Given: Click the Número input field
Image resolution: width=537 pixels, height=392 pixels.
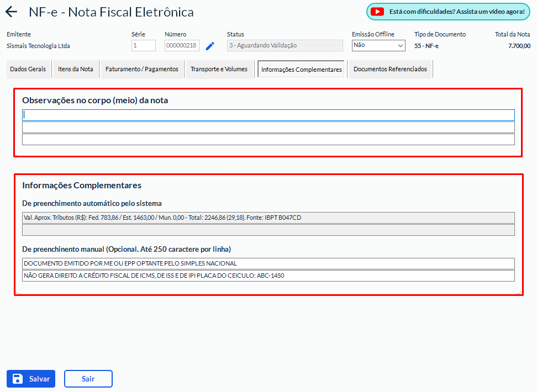Looking at the screenshot, I should pos(182,46).
